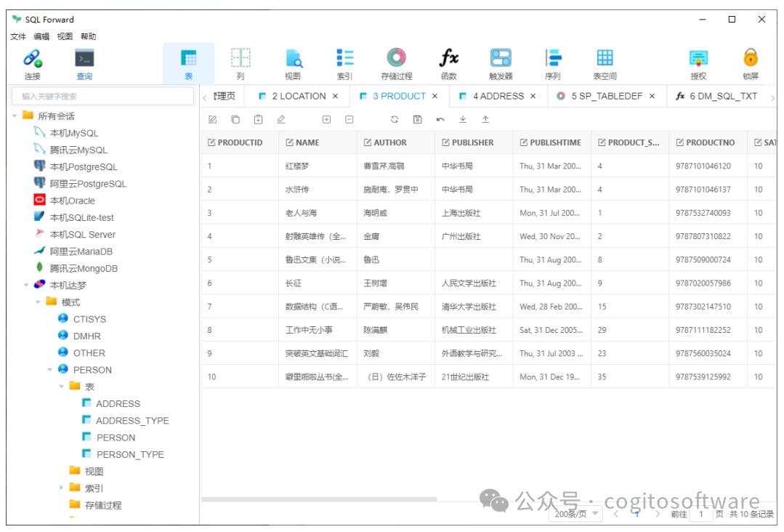This screenshot has height=532, width=784.
Task: Click the horizontal scrollbar under the table
Action: (x=319, y=499)
